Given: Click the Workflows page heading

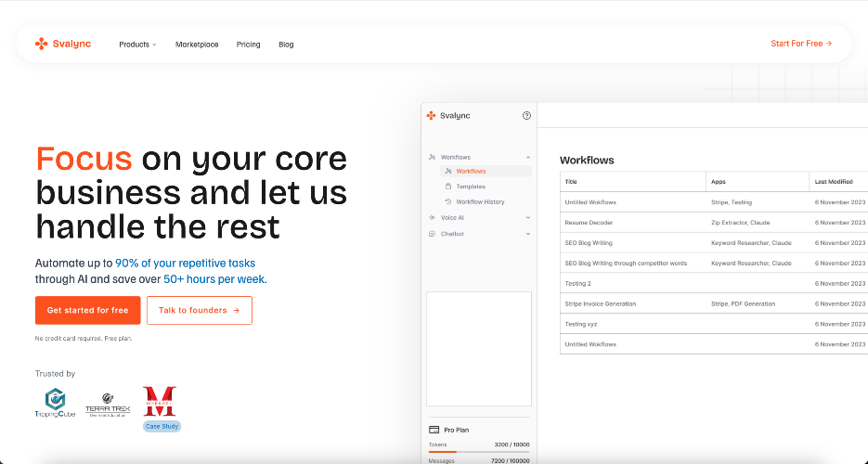Looking at the screenshot, I should (x=587, y=161).
